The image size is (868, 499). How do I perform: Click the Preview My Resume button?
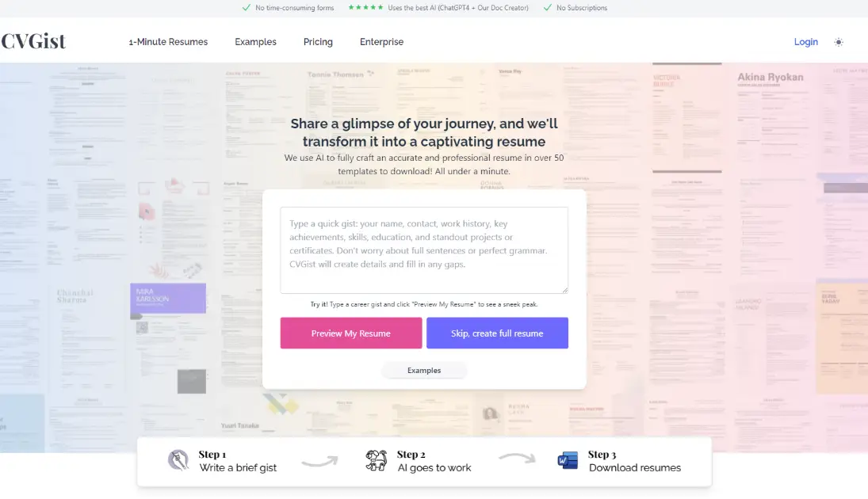pos(351,333)
